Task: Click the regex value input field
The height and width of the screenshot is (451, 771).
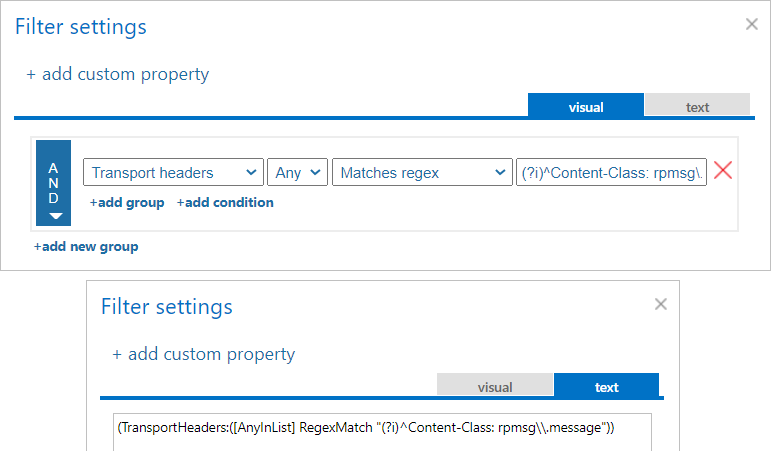Action: [612, 173]
